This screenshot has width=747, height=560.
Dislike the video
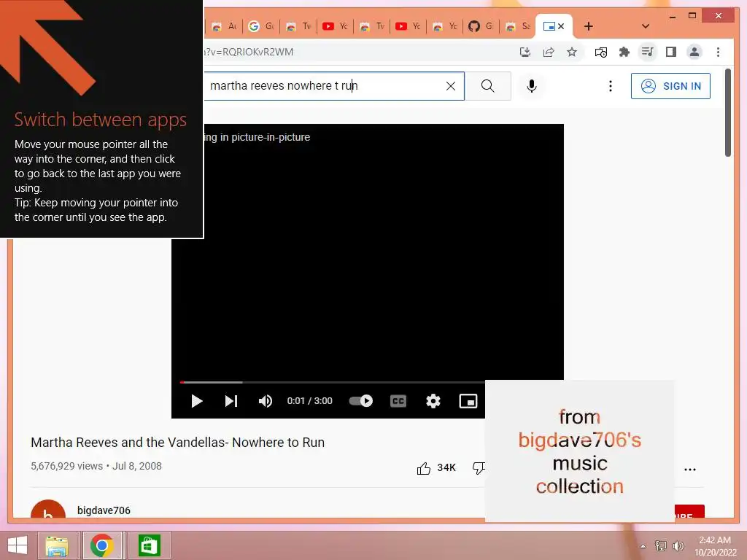[478, 468]
